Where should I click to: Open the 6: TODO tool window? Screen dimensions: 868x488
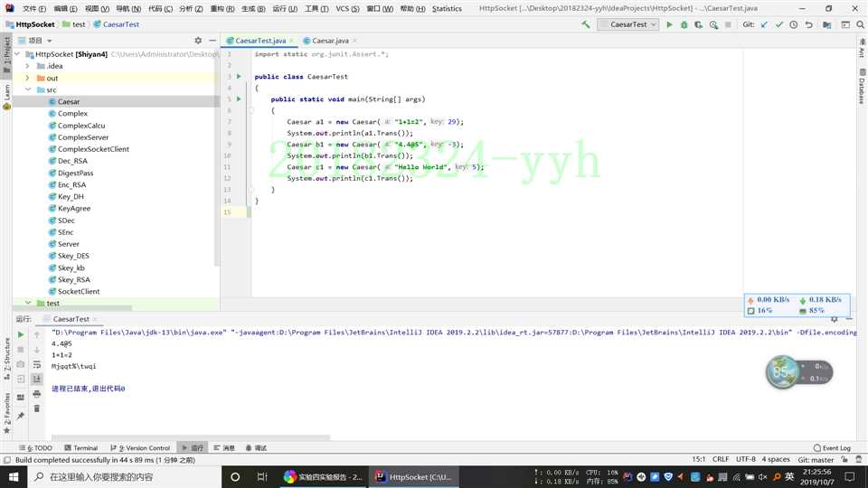pos(35,447)
